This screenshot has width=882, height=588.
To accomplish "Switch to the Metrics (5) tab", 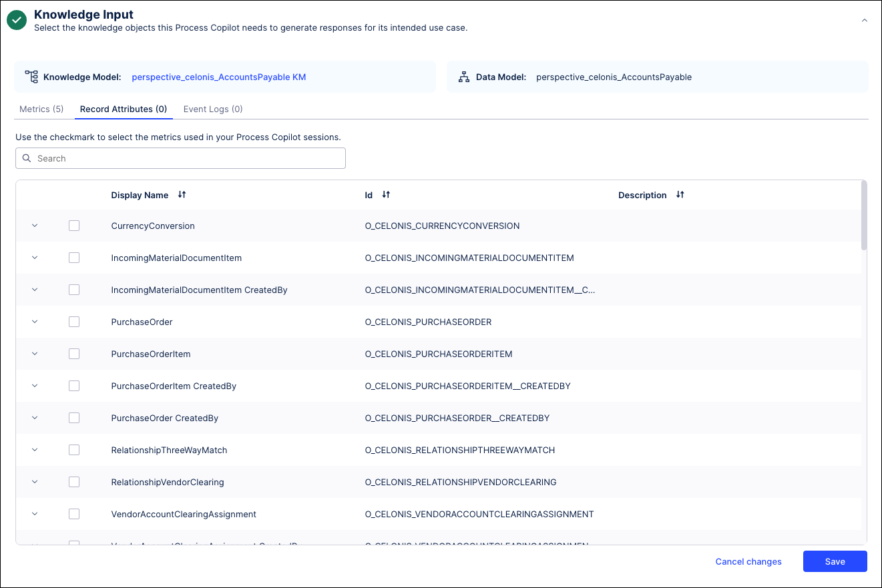I will pyautogui.click(x=41, y=109).
